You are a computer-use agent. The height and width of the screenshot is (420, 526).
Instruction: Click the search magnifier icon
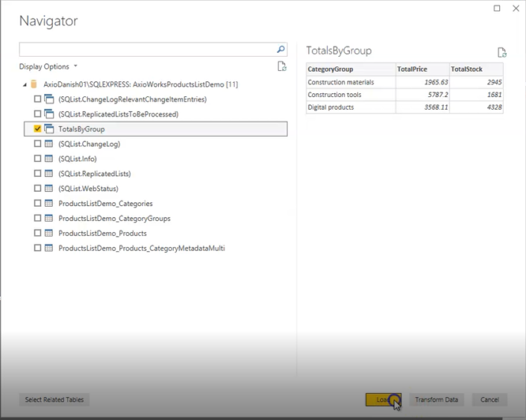[x=281, y=49]
